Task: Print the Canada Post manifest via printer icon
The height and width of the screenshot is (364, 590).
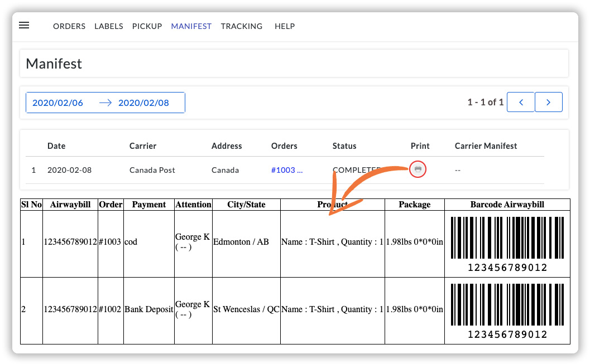Action: (x=418, y=169)
